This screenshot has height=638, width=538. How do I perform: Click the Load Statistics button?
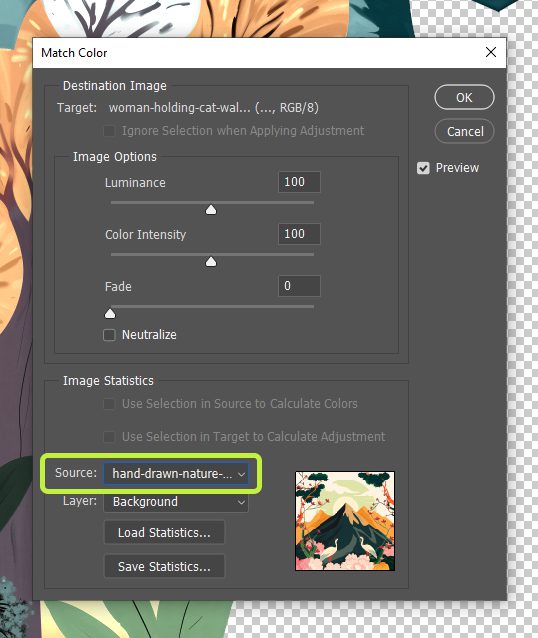(164, 532)
